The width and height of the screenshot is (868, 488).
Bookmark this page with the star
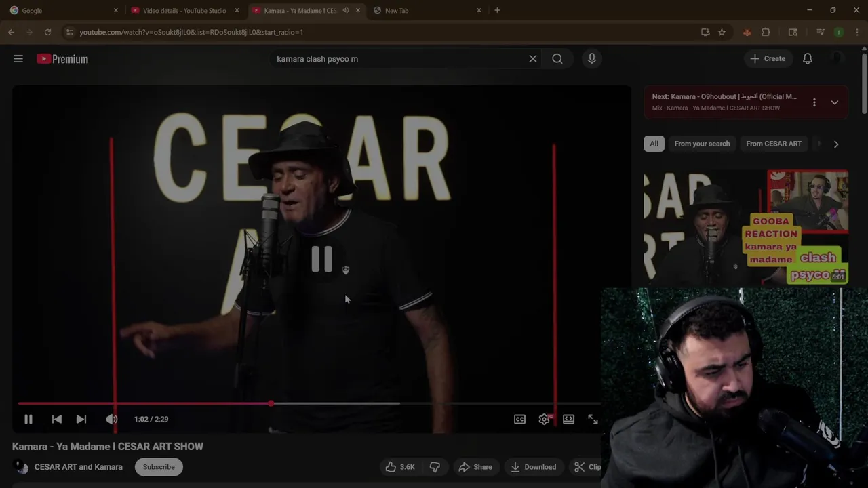point(722,32)
